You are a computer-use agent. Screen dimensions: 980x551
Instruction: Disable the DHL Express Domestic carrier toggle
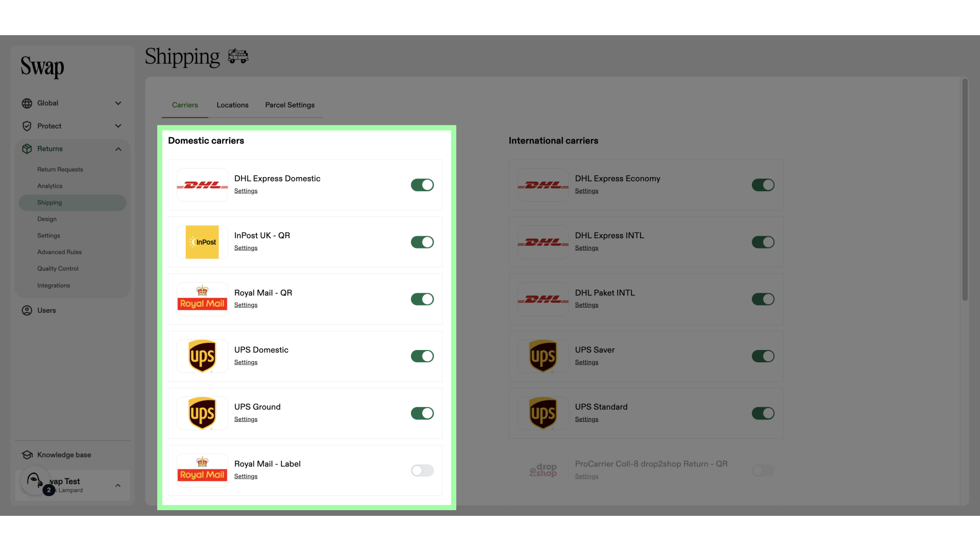click(422, 185)
